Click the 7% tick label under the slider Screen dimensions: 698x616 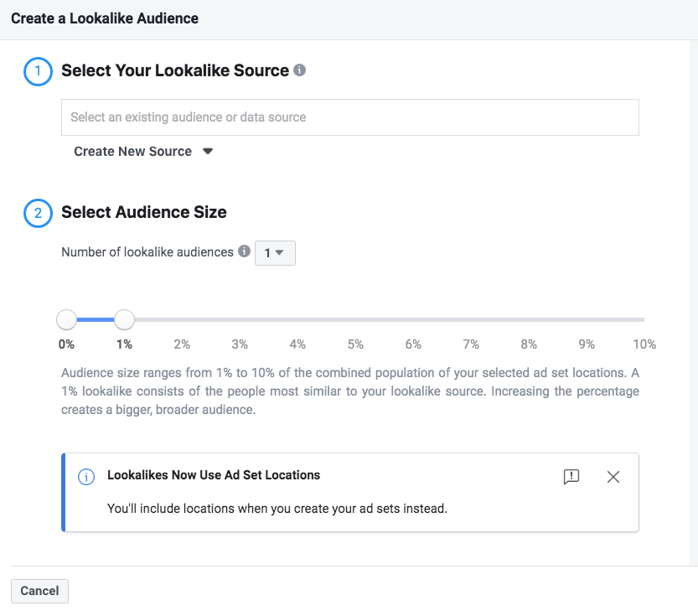click(471, 344)
